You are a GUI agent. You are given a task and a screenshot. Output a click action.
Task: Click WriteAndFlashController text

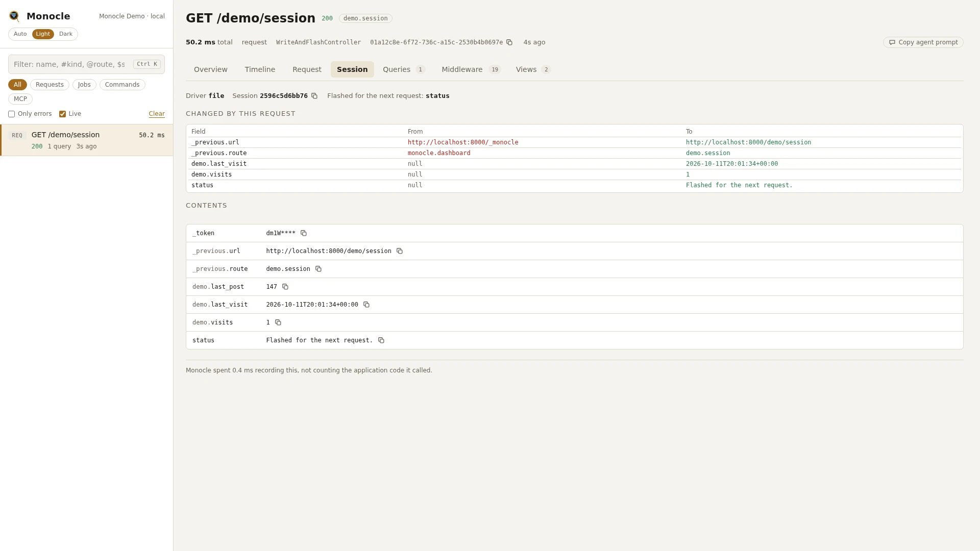click(x=318, y=42)
